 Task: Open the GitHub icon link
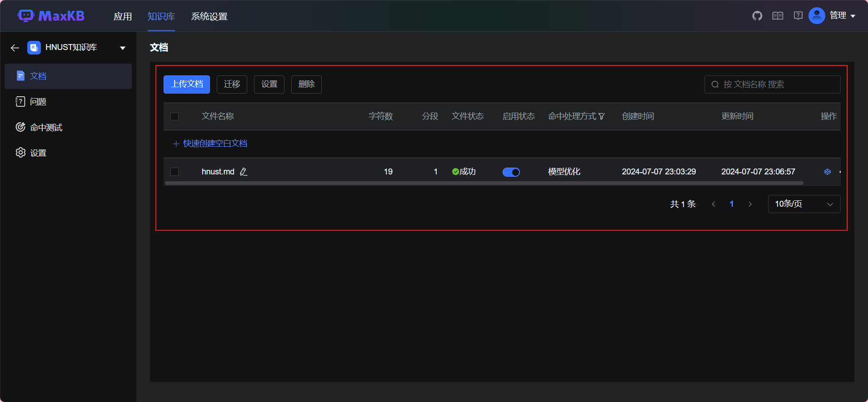(x=757, y=16)
